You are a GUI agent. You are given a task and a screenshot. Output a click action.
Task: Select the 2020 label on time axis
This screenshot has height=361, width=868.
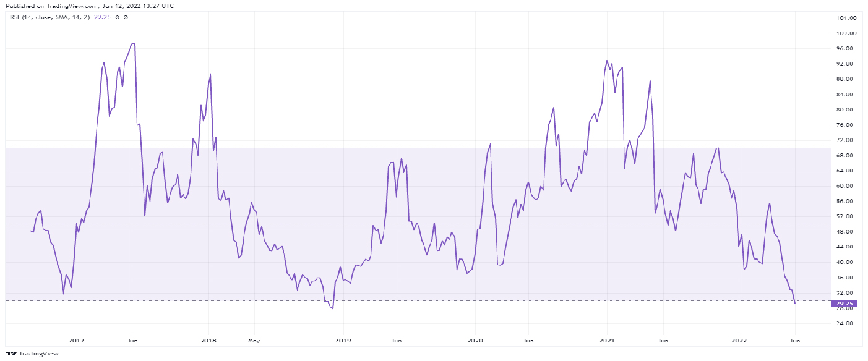[475, 340]
